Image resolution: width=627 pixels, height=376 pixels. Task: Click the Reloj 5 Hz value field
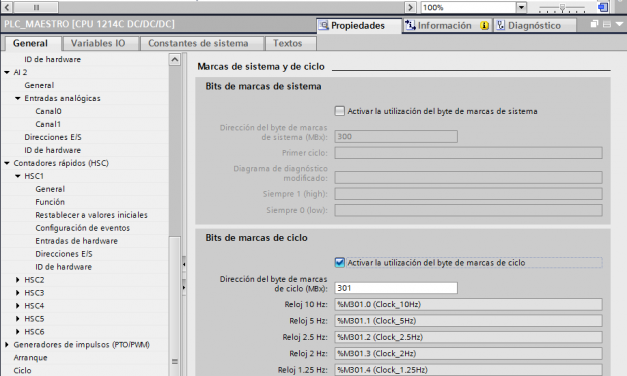point(468,321)
